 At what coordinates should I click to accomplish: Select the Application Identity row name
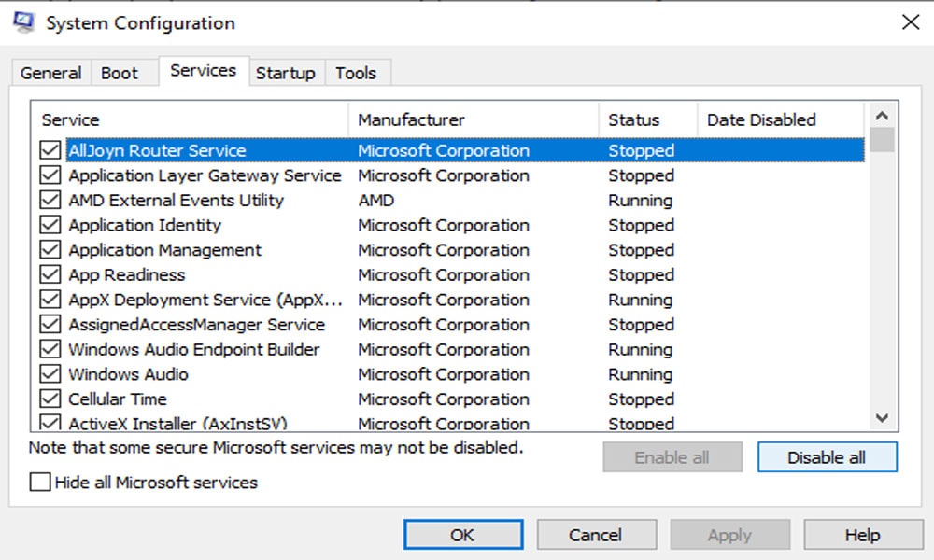point(145,226)
